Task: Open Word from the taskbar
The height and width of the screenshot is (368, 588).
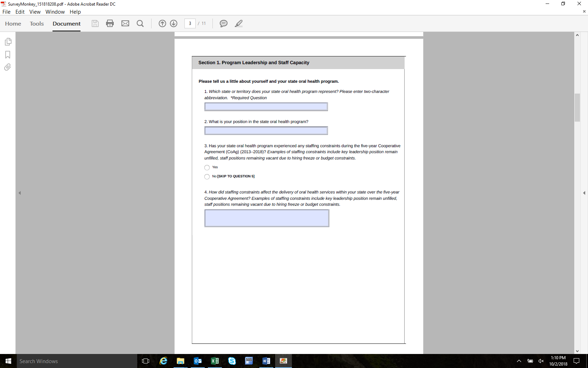Action: [266, 361]
